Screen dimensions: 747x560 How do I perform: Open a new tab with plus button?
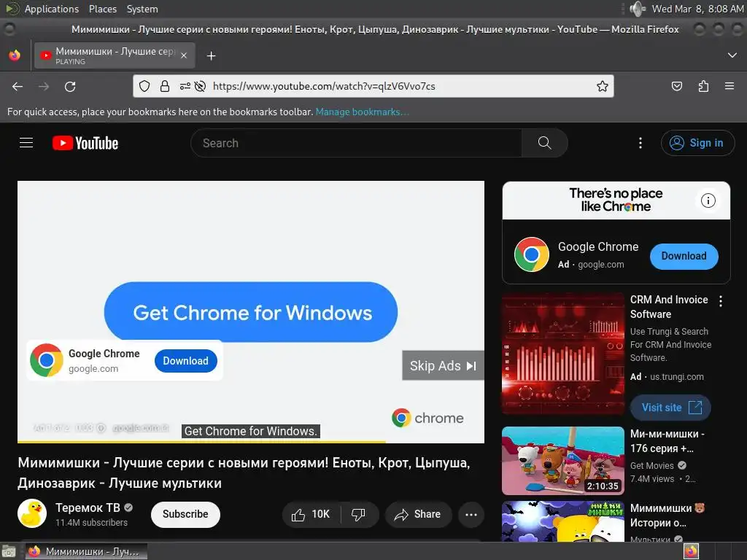211,56
